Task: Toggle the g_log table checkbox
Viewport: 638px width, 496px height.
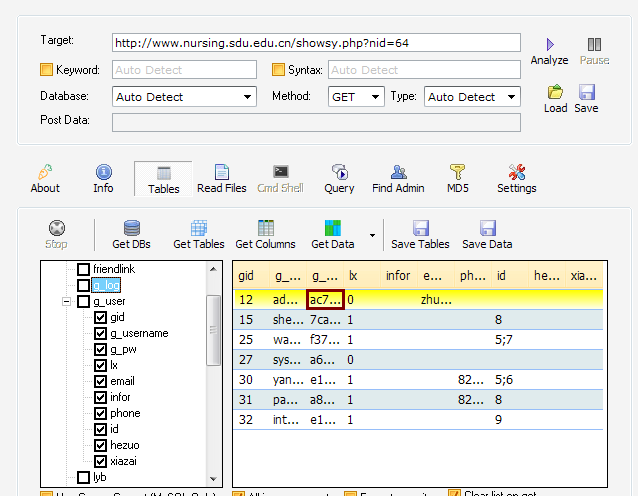Action: (83, 285)
